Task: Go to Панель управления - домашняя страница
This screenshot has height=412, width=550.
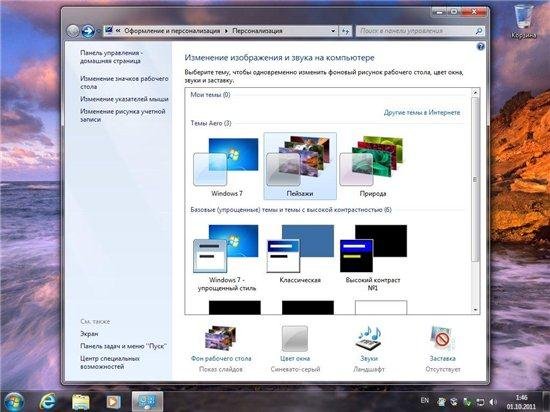Action: point(111,57)
